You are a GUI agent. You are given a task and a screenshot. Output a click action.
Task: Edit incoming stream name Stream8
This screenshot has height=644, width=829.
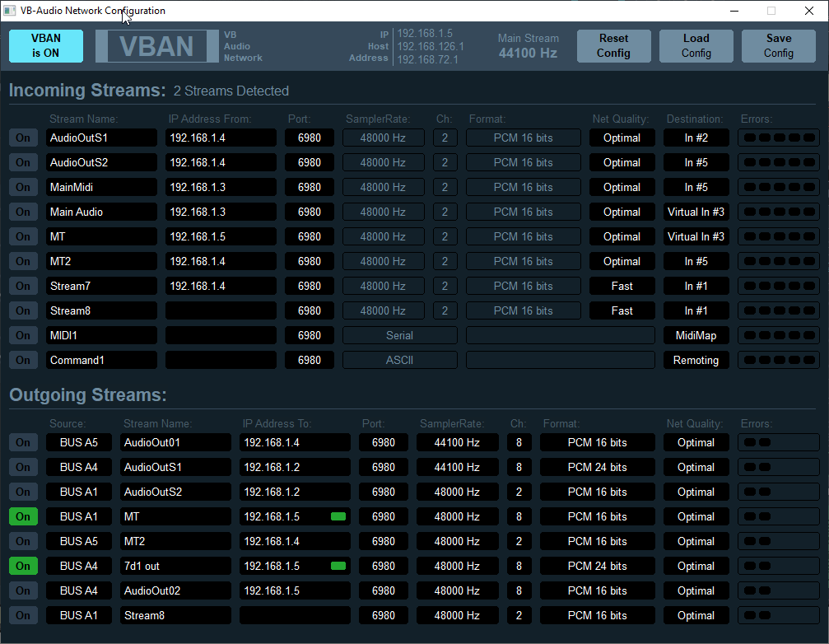(101, 310)
